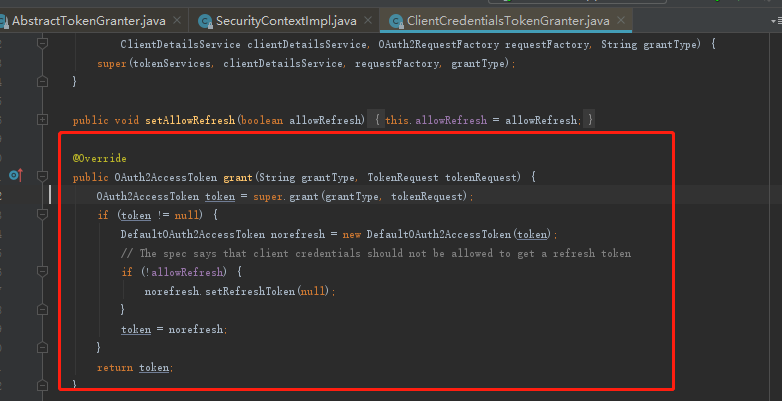This screenshot has width=782, height=401.
Task: Click the OAuth2RequestFactory type name
Action: point(438,44)
